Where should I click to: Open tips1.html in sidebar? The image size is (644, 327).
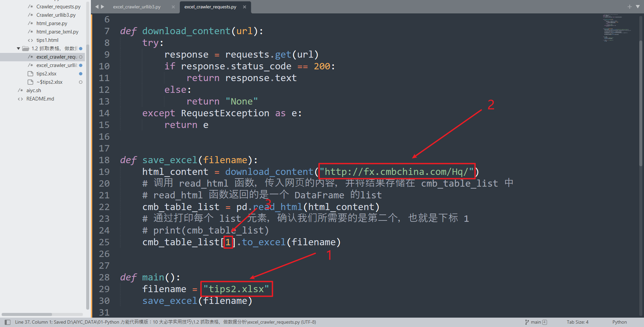tap(47, 40)
